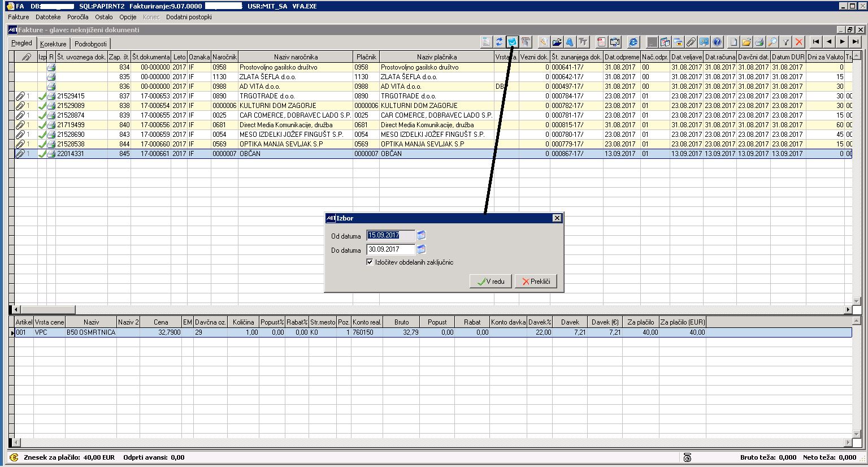Click the new document toolbar icon
This screenshot has width=868, height=467.
(734, 42)
